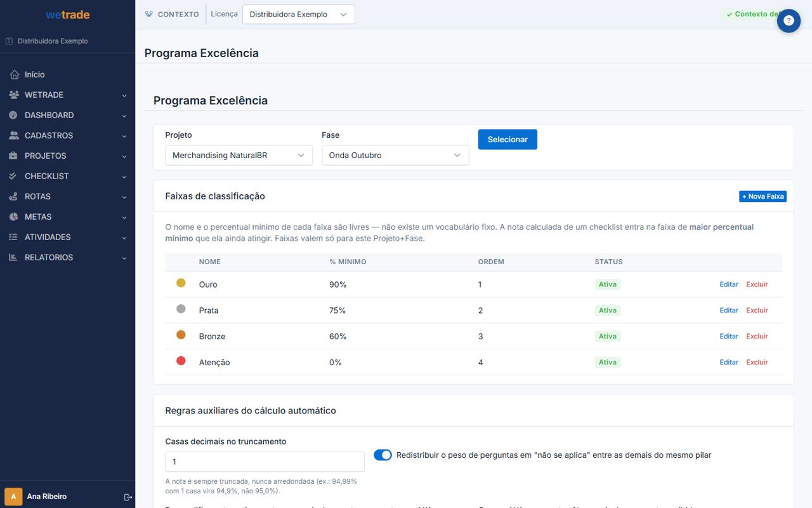
Task: Click Editar for the Ouro row
Action: pyautogui.click(x=729, y=284)
